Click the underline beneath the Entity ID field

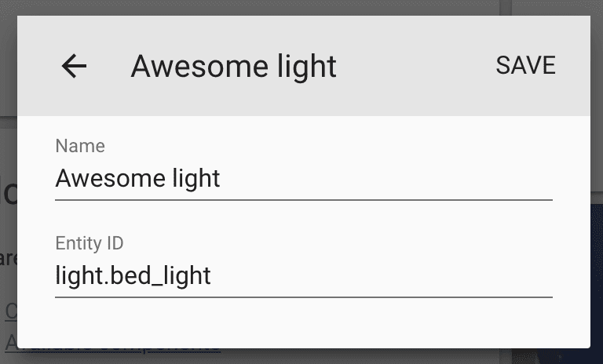point(303,297)
